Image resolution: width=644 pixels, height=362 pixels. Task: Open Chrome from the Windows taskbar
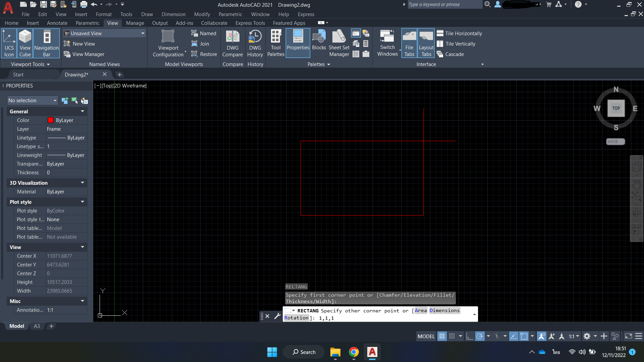point(354,352)
